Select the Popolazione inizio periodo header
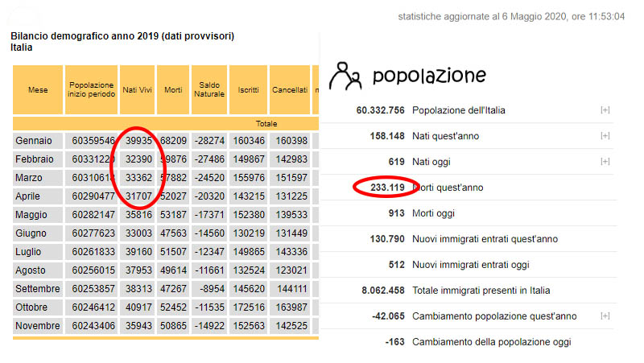644x363 pixels. pos(91,89)
